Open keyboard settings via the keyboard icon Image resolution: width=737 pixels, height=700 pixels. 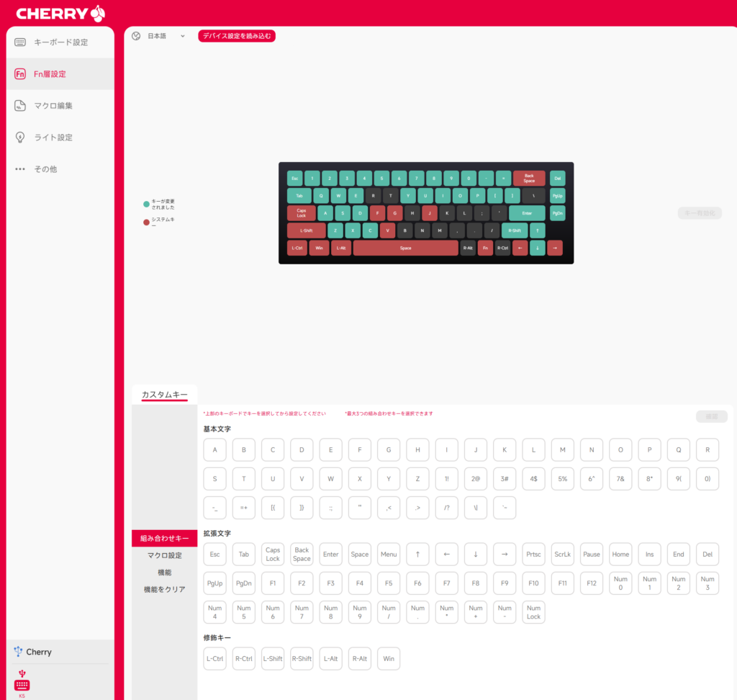(20, 42)
